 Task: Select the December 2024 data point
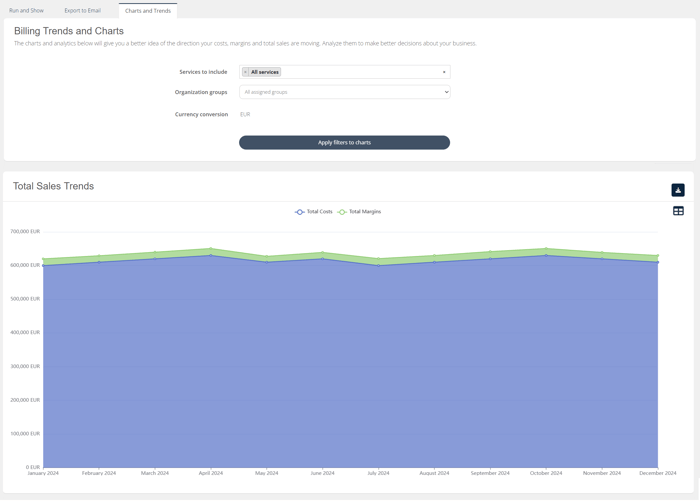pyautogui.click(x=657, y=257)
